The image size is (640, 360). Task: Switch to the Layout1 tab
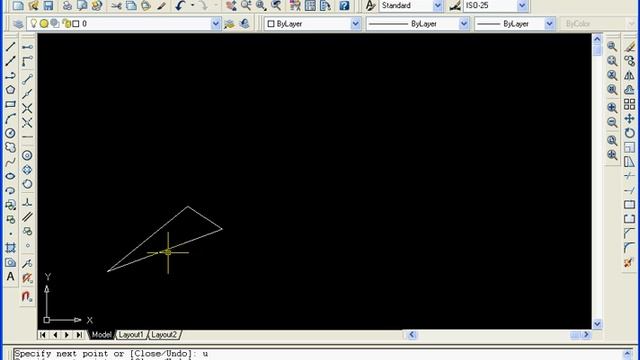pyautogui.click(x=131, y=335)
